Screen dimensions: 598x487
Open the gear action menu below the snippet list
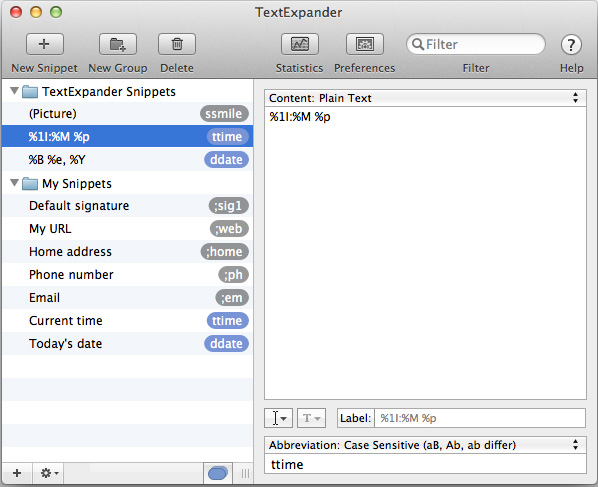(49, 473)
